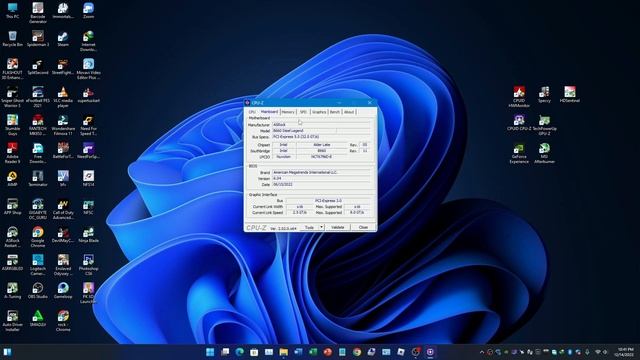
Task: Select the CPUID HWMonitor desktop shortcut
Action: 519,97
